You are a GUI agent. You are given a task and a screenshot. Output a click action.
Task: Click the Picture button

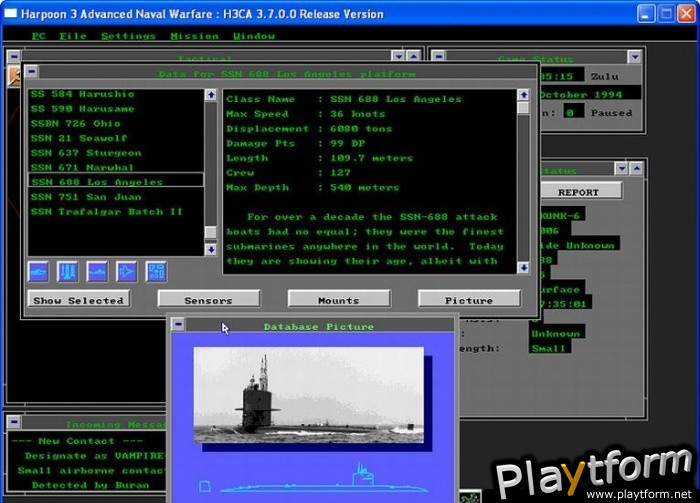pos(469,300)
